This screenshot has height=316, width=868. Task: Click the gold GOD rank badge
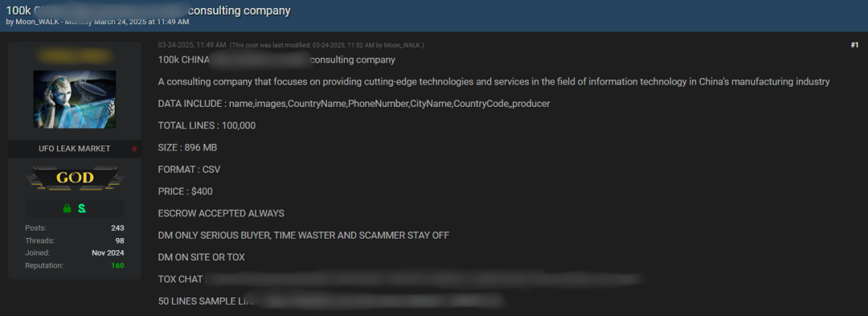pyautogui.click(x=75, y=178)
